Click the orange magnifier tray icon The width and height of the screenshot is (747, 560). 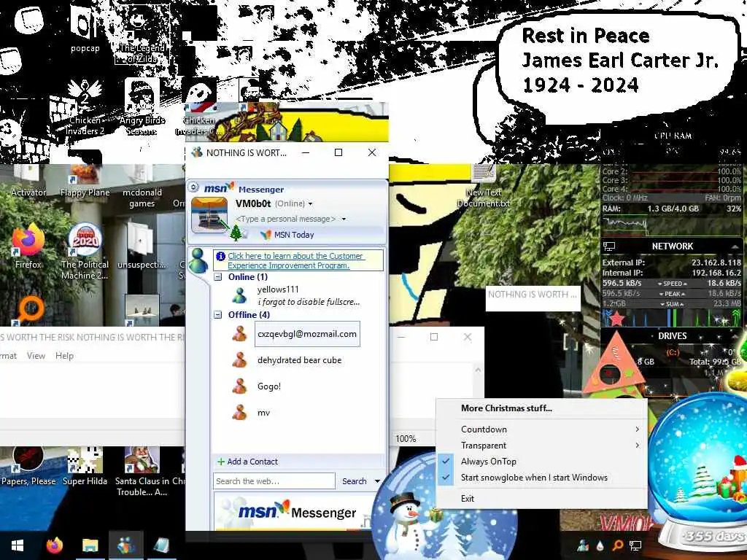coord(617,545)
